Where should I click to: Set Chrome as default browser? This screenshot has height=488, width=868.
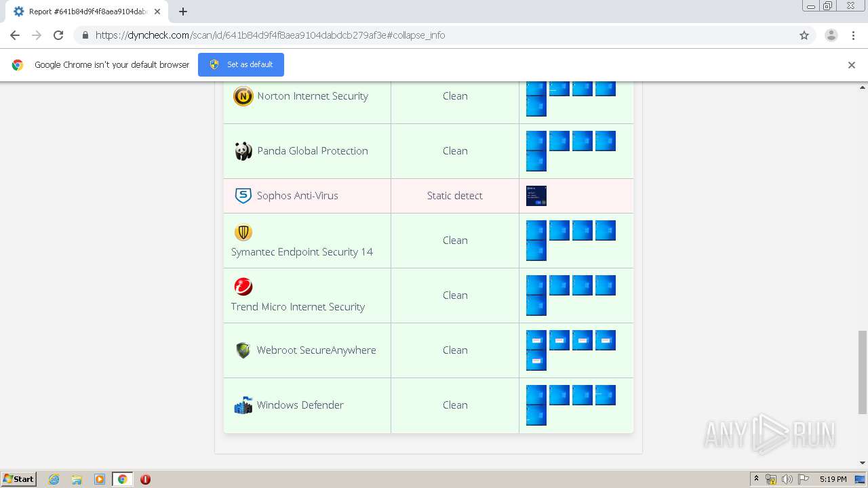(x=241, y=64)
